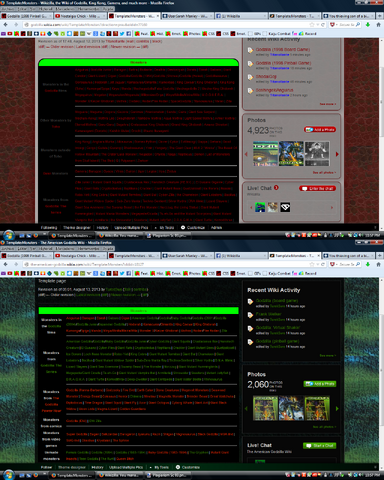
Task: Open first photo thumbnail in Wikizilla Photos
Action: coord(265,154)
